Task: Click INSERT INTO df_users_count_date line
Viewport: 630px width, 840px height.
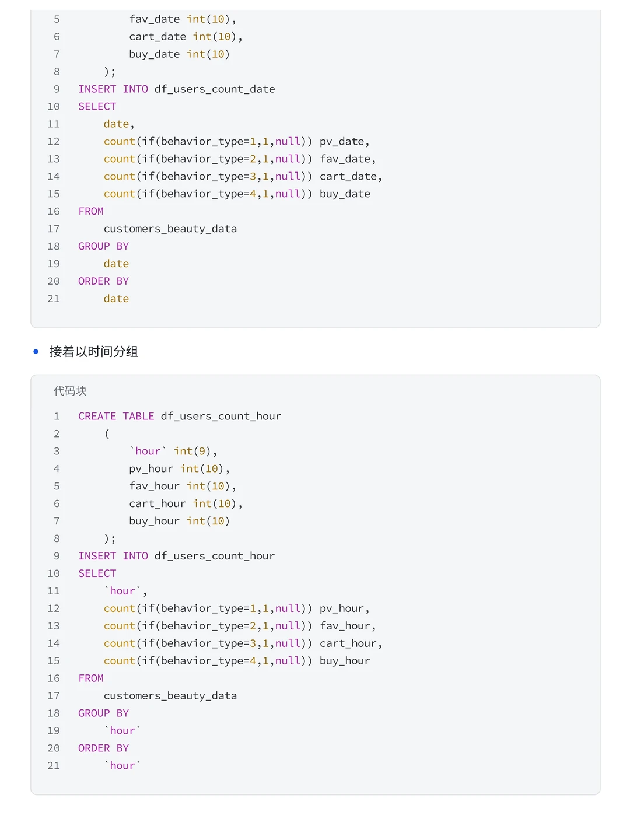Action: pos(177,89)
